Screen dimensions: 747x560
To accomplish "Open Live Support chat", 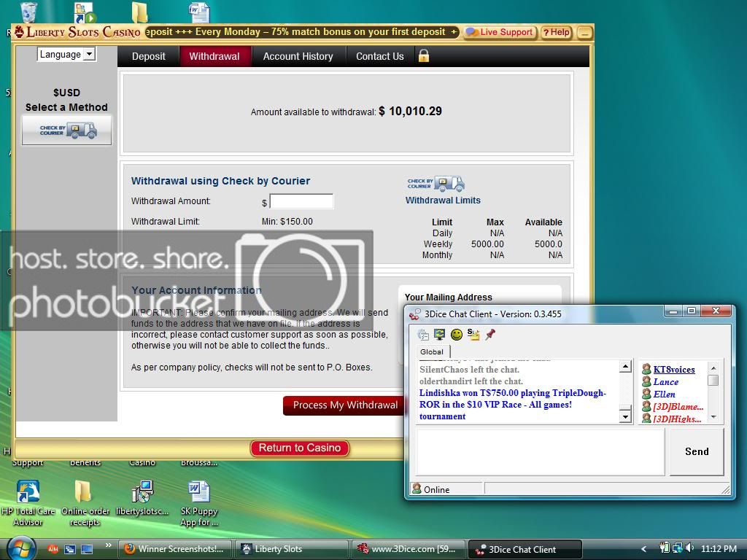I will (x=499, y=32).
